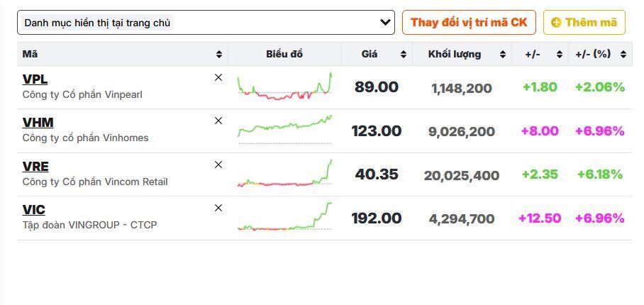Viewport: 644px width, 305px height.
Task: Open VIC stock link
Action: point(33,210)
